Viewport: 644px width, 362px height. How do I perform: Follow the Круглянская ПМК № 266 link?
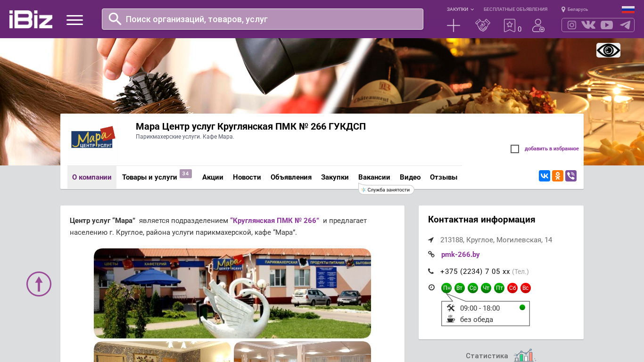(x=275, y=221)
